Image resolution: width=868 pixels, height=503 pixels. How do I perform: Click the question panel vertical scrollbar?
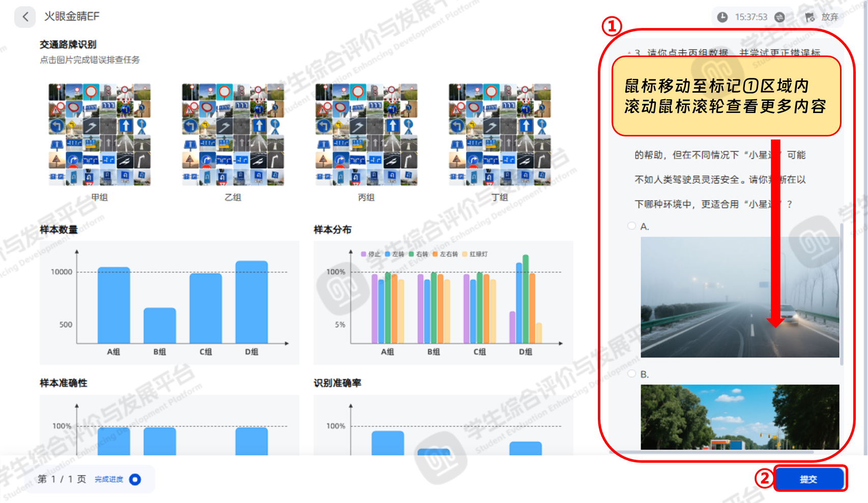842,295
